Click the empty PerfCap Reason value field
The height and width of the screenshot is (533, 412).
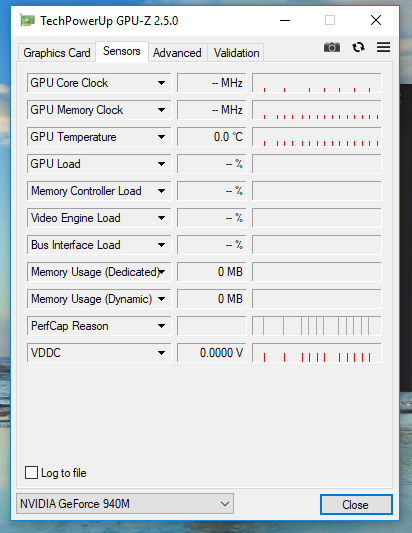(211, 326)
